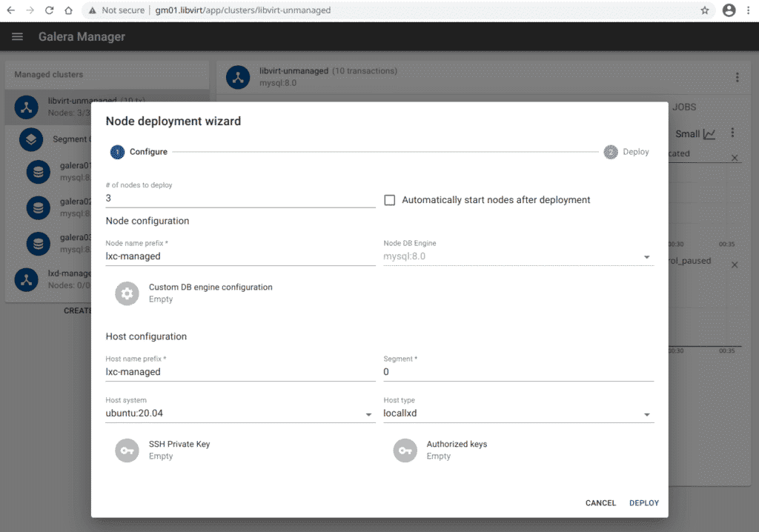Viewport: 759px width, 532px height.
Task: Bookmark this page with the star icon
Action: tap(705, 10)
